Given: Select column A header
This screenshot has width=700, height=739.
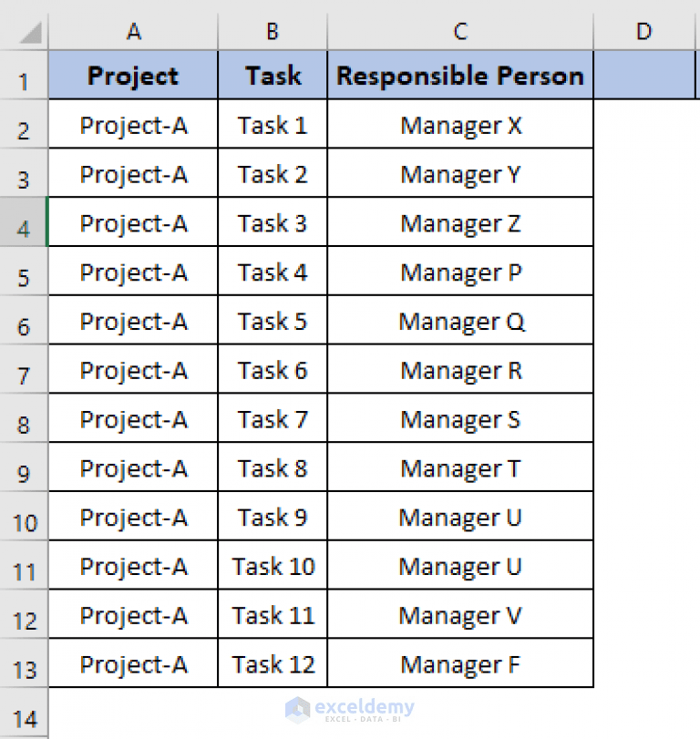Looking at the screenshot, I should tap(133, 30).
